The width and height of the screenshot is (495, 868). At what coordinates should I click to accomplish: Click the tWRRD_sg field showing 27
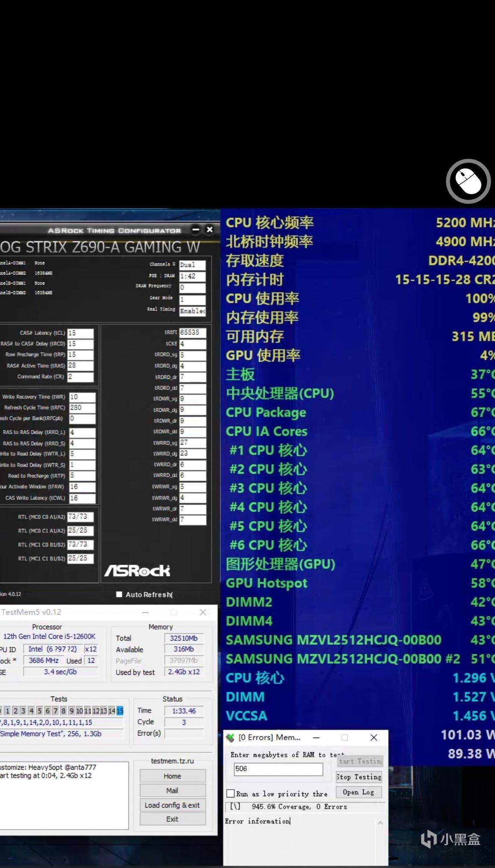(x=193, y=443)
